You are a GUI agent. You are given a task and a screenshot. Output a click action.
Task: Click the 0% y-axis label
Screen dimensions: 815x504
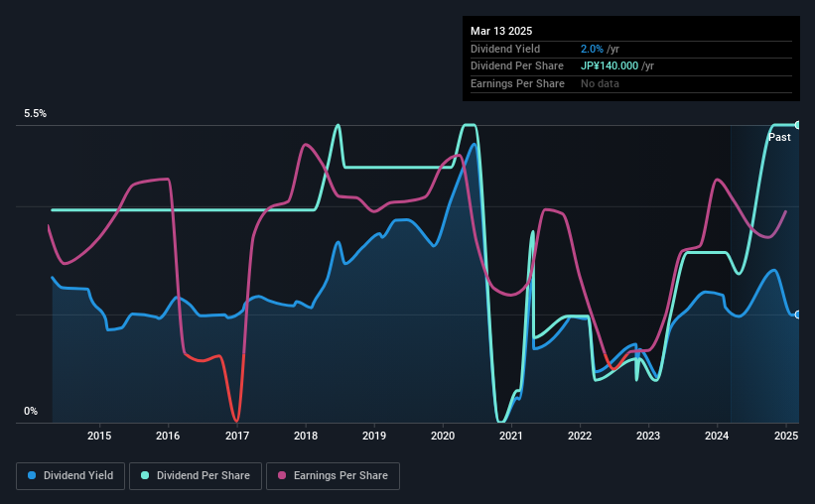pyautogui.click(x=31, y=411)
